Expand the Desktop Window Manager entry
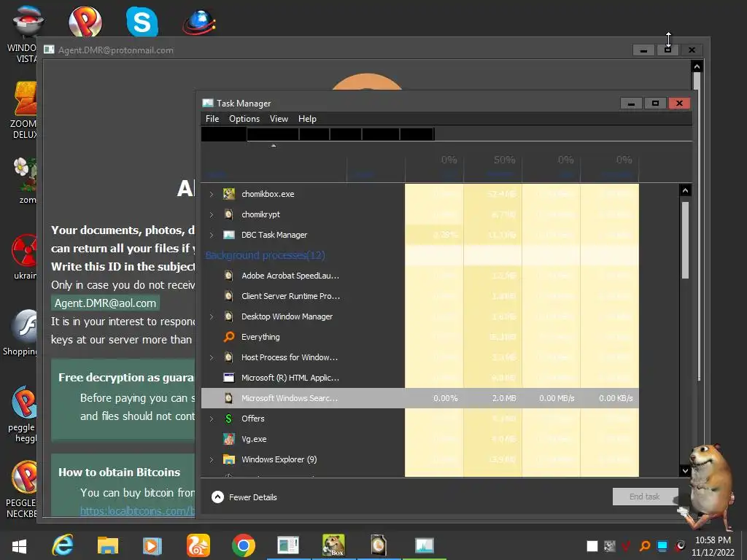The image size is (747, 560). coord(212,316)
